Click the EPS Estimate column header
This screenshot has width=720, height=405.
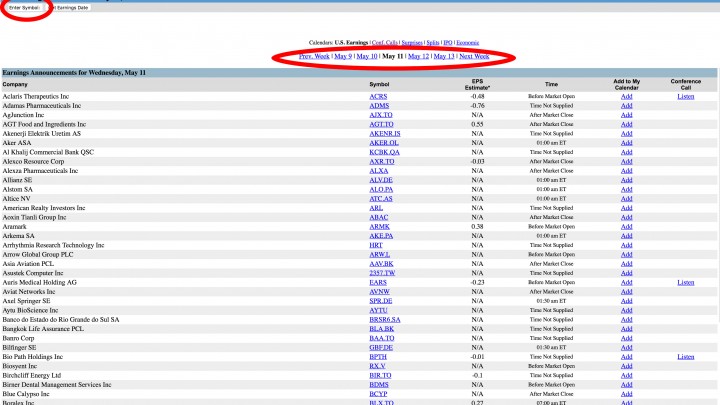tap(477, 84)
